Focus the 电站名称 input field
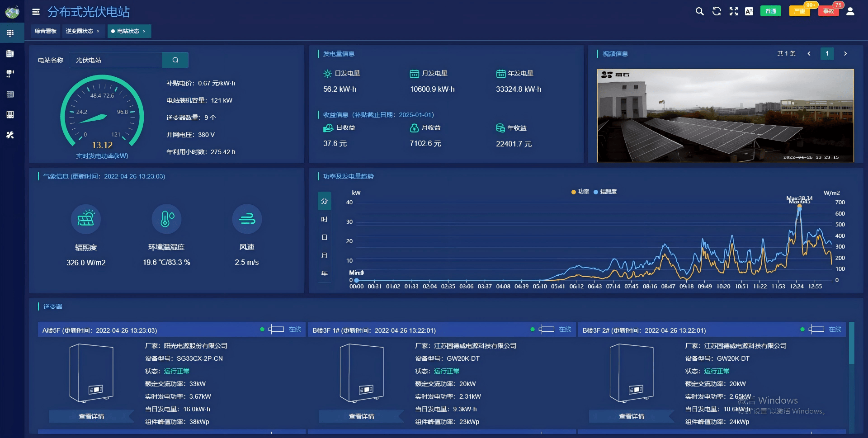Viewport: 868px width, 438px height. tap(116, 60)
